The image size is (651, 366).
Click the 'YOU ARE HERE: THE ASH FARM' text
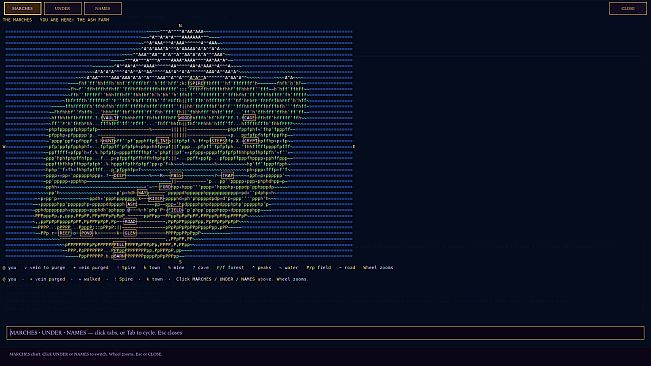(74, 20)
